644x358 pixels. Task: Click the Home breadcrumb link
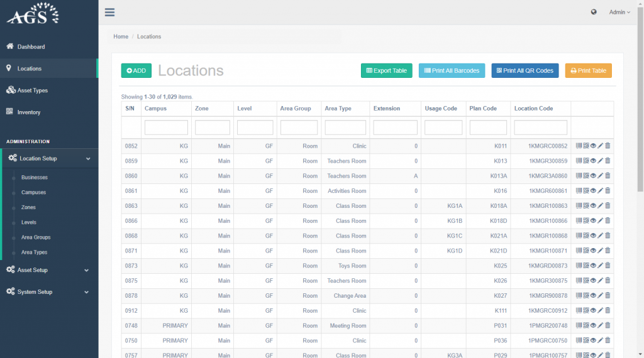click(x=121, y=36)
